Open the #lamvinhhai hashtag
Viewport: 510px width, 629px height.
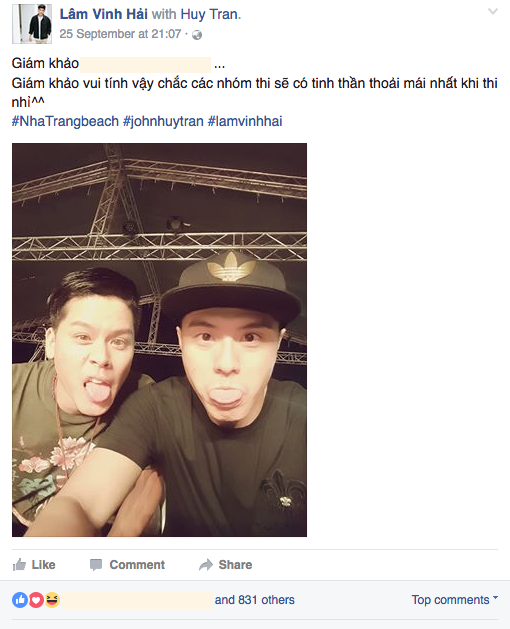pos(245,121)
